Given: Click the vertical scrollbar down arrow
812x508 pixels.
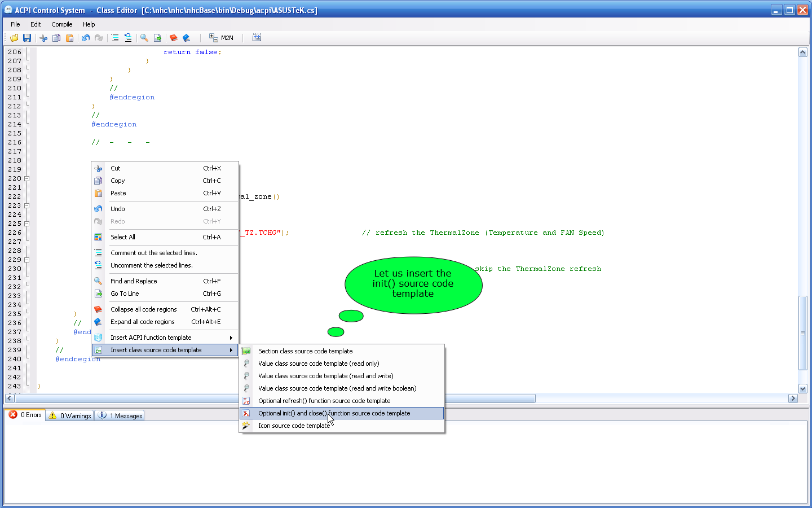Looking at the screenshot, I should [x=802, y=388].
